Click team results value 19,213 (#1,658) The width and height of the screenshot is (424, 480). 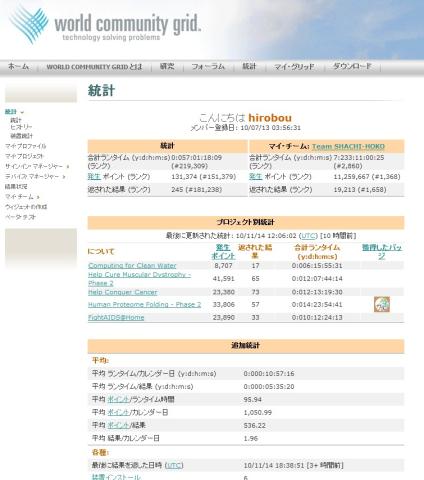click(360, 189)
